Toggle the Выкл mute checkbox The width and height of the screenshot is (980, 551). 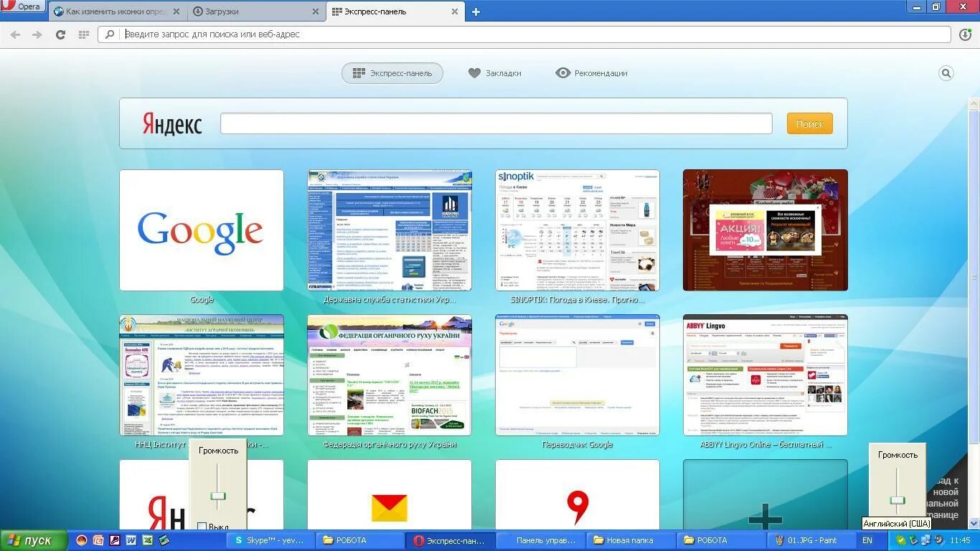point(202,527)
